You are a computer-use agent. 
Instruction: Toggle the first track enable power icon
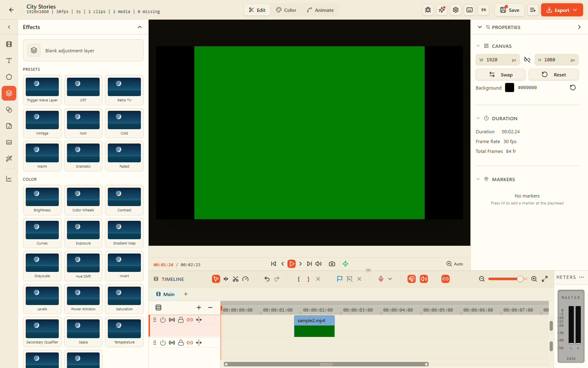163,320
